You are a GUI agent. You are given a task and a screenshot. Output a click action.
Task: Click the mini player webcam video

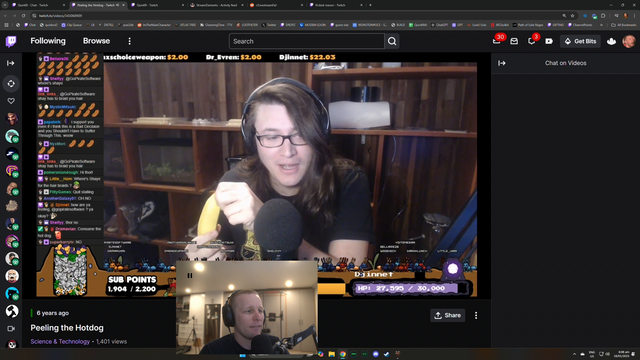[x=247, y=307]
